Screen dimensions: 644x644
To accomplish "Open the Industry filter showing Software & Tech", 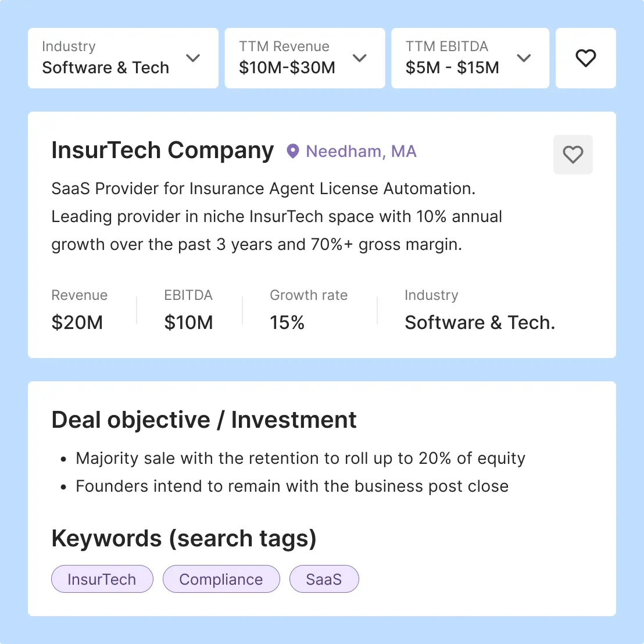I will click(123, 58).
